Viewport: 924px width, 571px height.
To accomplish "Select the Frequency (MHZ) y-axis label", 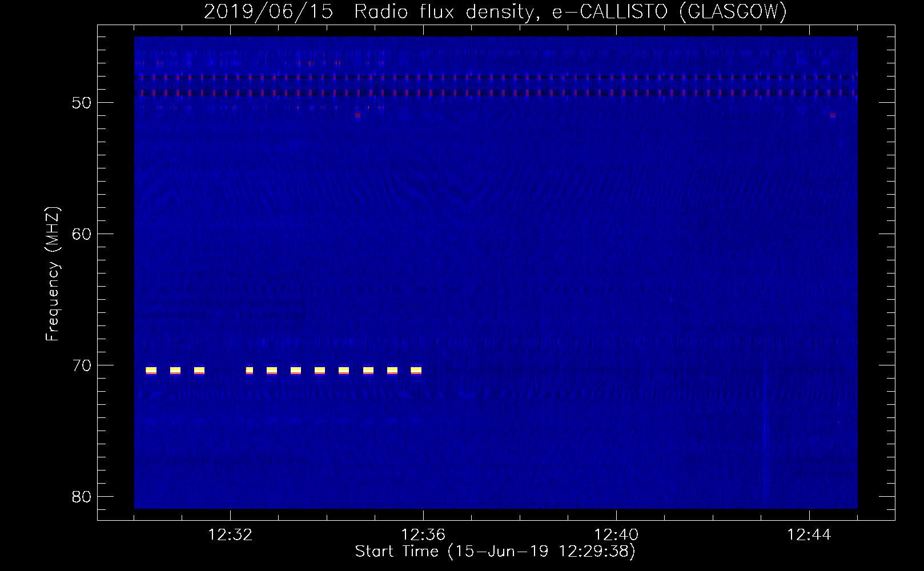I will point(53,275).
